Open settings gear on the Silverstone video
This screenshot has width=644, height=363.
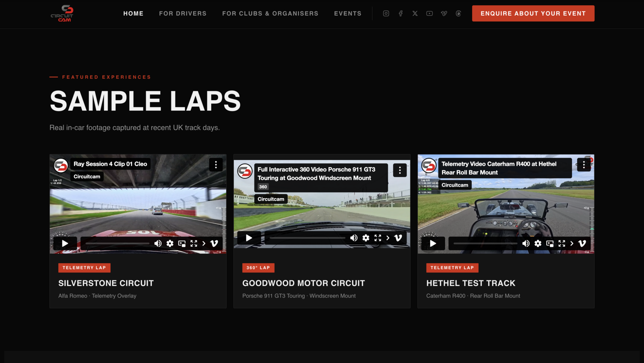(x=170, y=243)
